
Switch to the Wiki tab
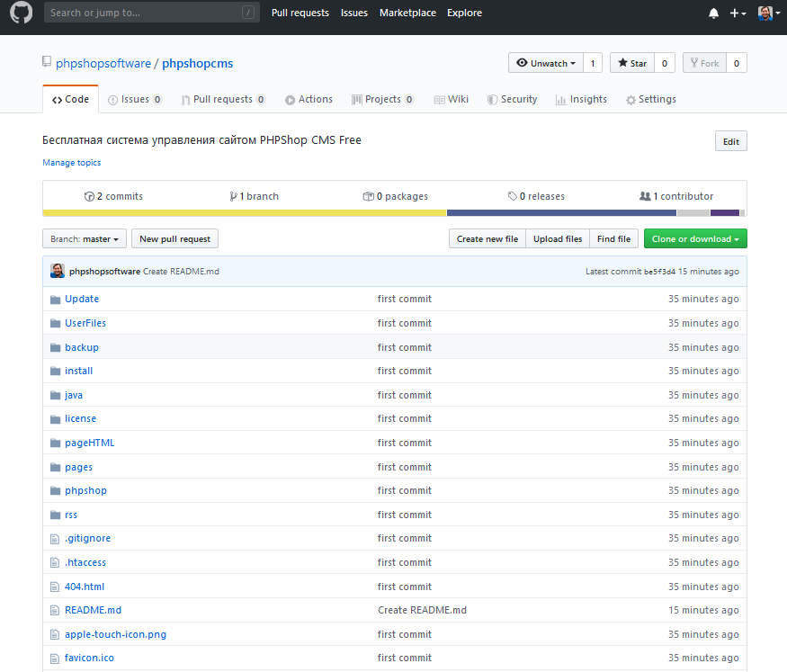[452, 99]
